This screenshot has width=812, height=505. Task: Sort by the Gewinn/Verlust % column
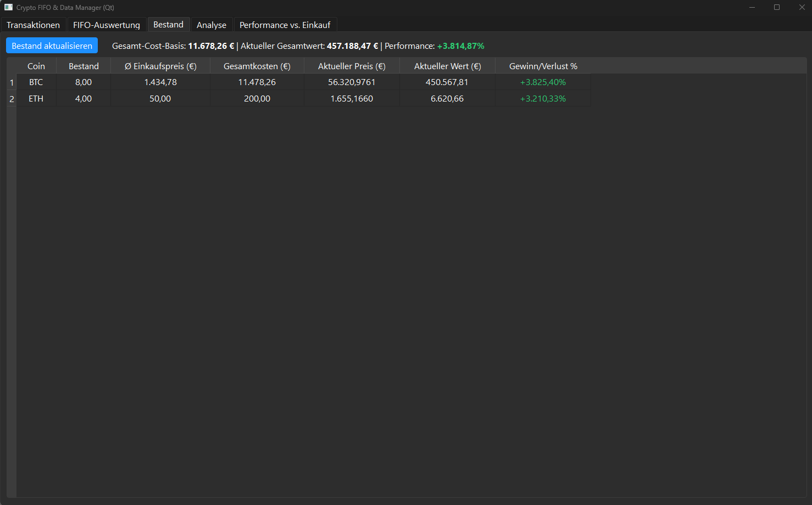pos(543,65)
